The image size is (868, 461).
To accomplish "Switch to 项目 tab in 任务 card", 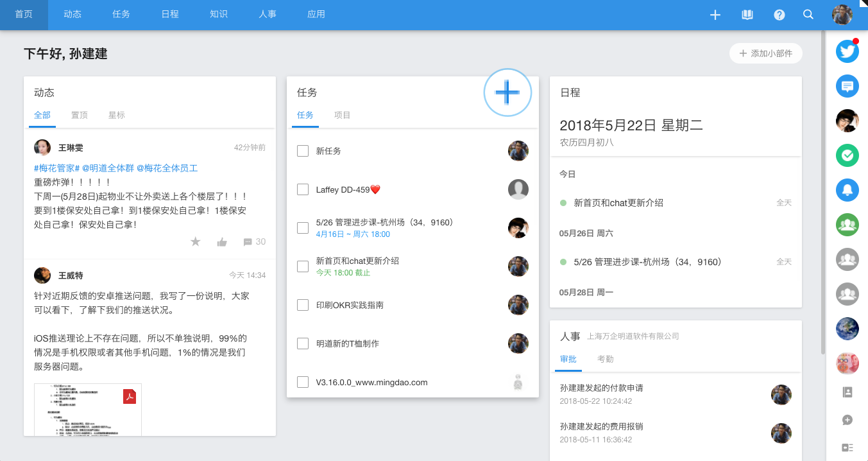I will click(x=343, y=116).
